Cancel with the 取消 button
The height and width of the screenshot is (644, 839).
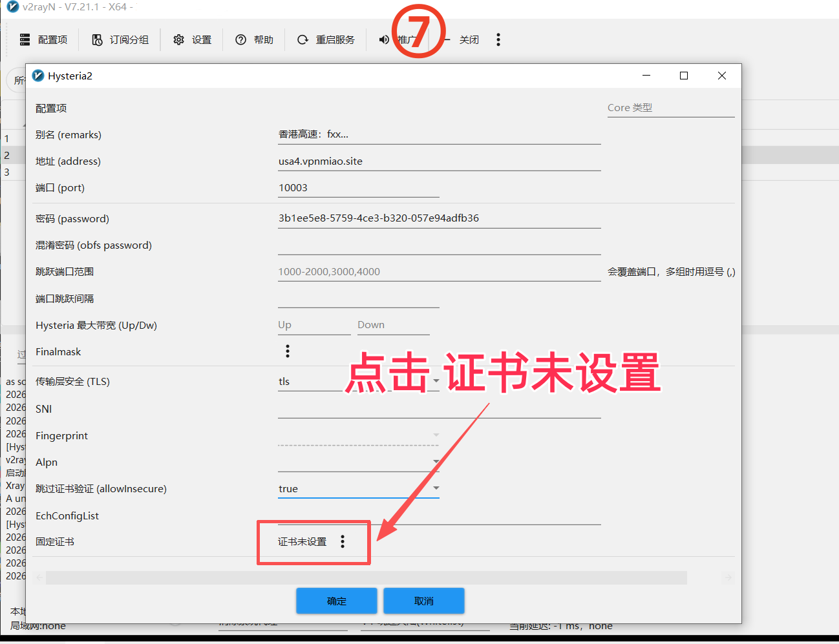(x=424, y=601)
